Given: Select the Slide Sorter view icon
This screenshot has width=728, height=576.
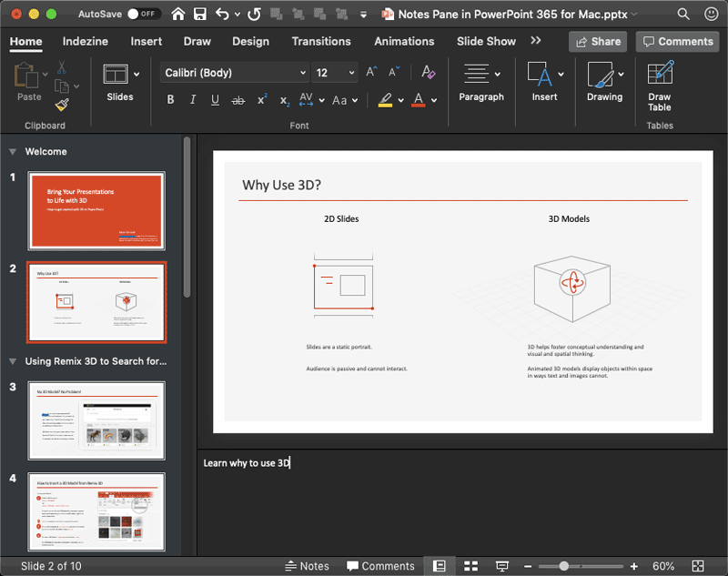Looking at the screenshot, I should point(471,565).
